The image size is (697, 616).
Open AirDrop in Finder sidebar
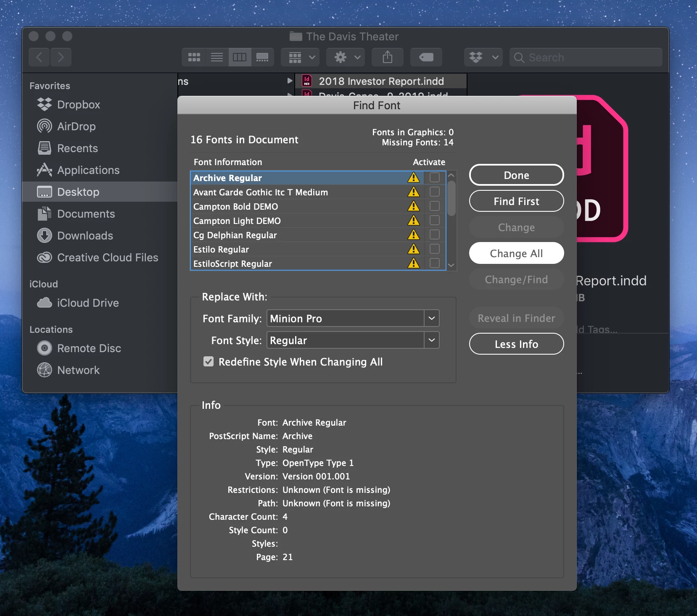pyautogui.click(x=100, y=126)
